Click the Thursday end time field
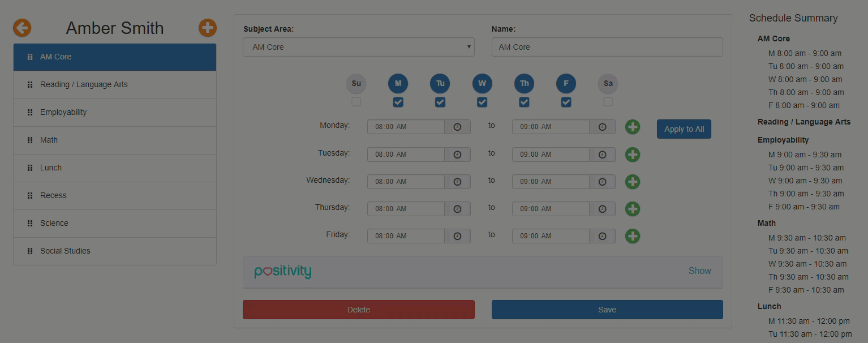The width and height of the screenshot is (868, 343). [x=551, y=209]
